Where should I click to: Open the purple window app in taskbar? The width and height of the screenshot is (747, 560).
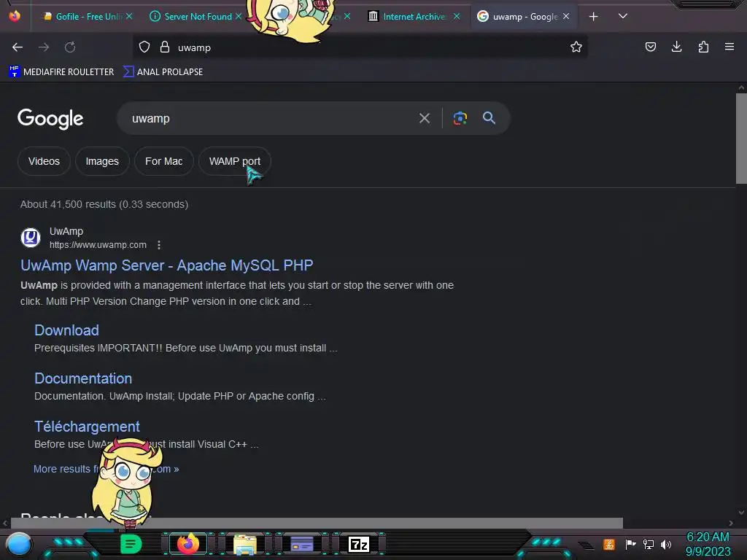(302, 544)
